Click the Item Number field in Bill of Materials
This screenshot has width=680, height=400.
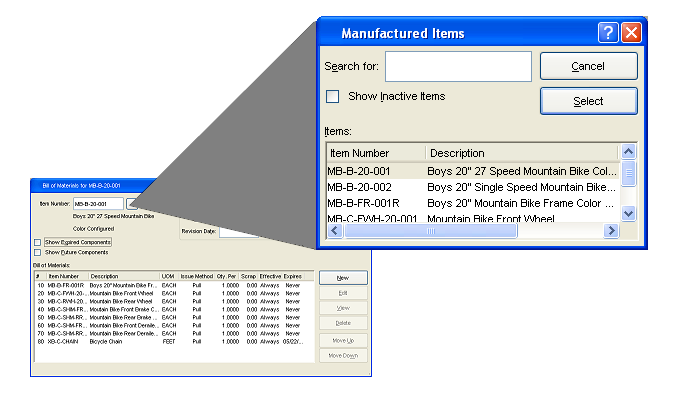98,203
